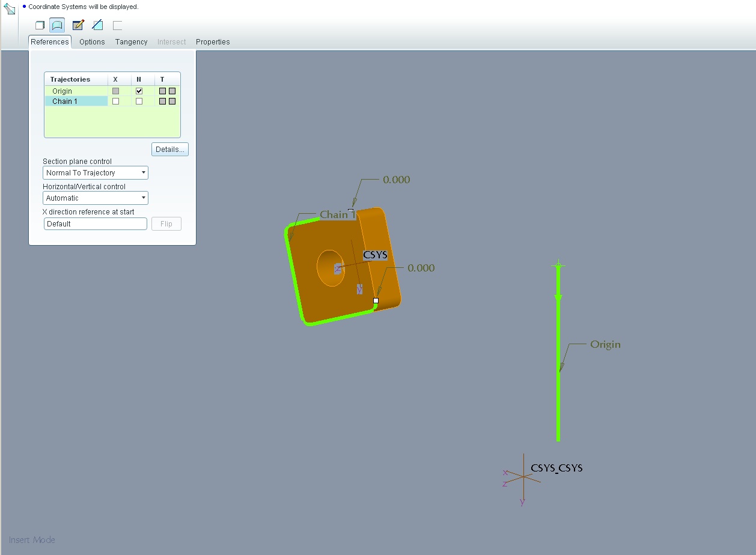
Task: Toggle first T checkbox for Origin
Action: (x=162, y=91)
